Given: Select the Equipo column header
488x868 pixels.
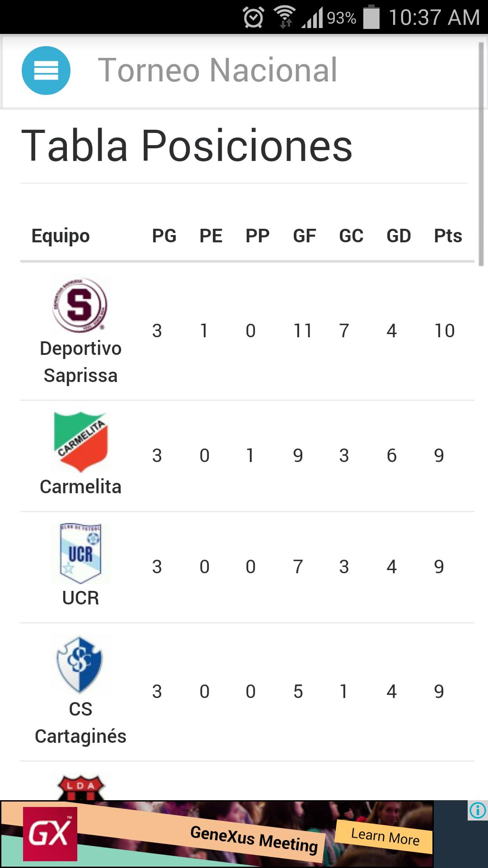Looking at the screenshot, I should 61,236.
